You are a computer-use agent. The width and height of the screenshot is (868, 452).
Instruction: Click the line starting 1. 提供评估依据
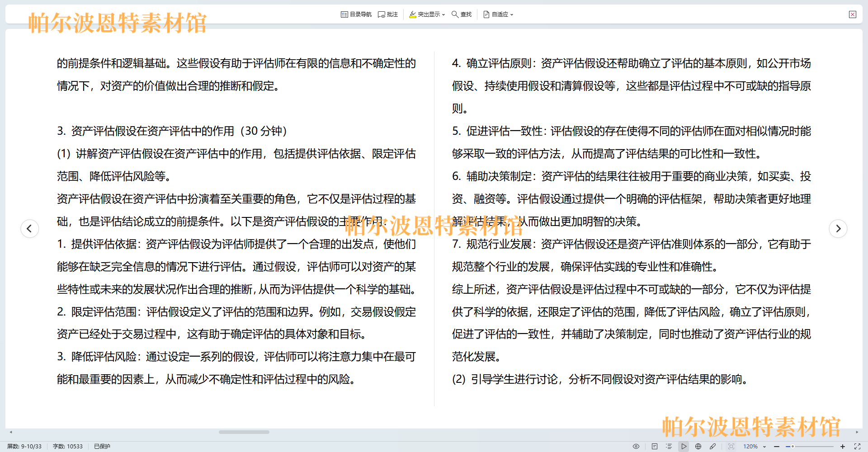coord(236,244)
